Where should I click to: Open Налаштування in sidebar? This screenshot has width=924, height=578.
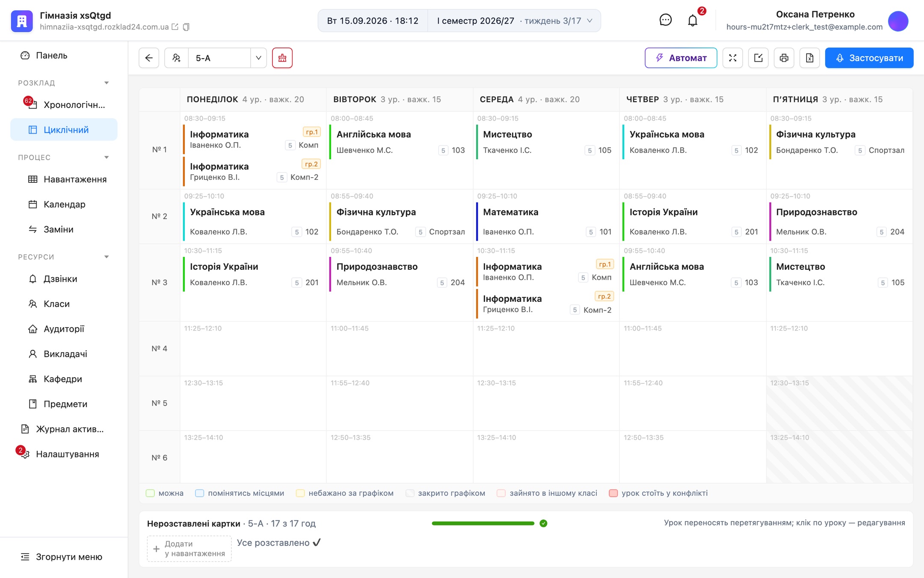(64, 454)
